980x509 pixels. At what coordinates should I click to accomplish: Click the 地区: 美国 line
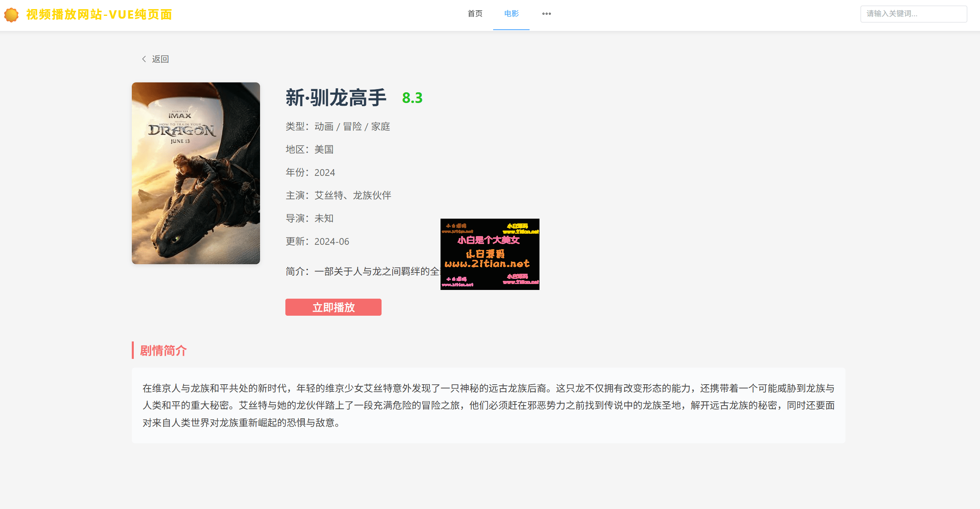pos(310,149)
